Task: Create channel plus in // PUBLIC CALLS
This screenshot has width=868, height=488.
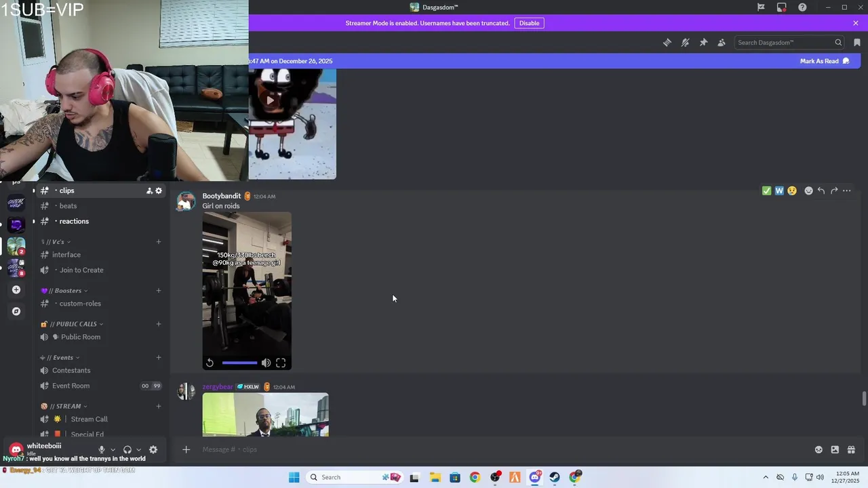Action: [x=159, y=323]
